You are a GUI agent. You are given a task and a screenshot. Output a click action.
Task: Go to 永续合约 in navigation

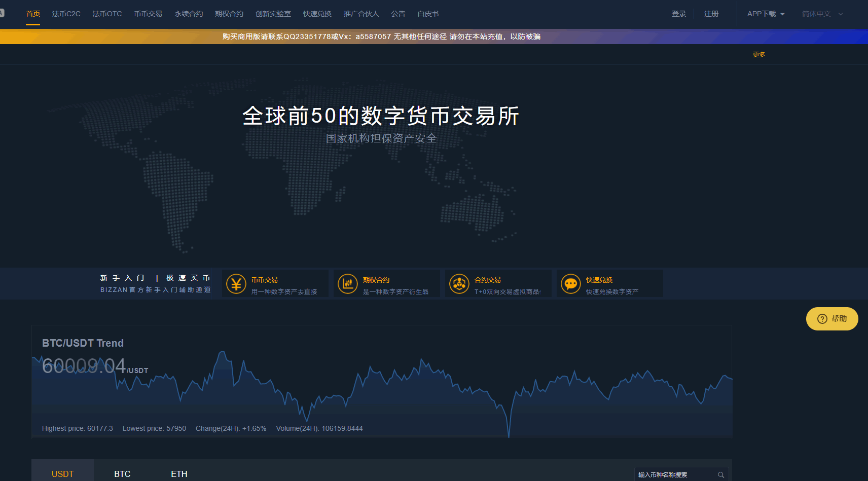tap(189, 14)
